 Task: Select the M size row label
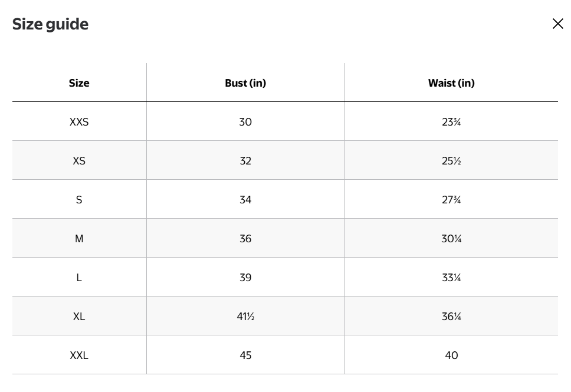tap(79, 239)
